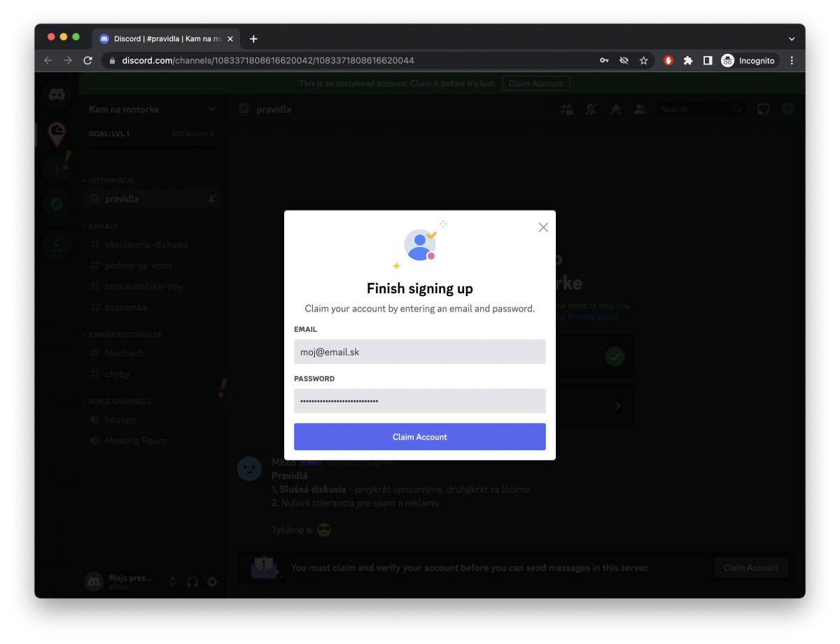
Task: Join the Meeting Room voice channel
Action: pos(152,440)
